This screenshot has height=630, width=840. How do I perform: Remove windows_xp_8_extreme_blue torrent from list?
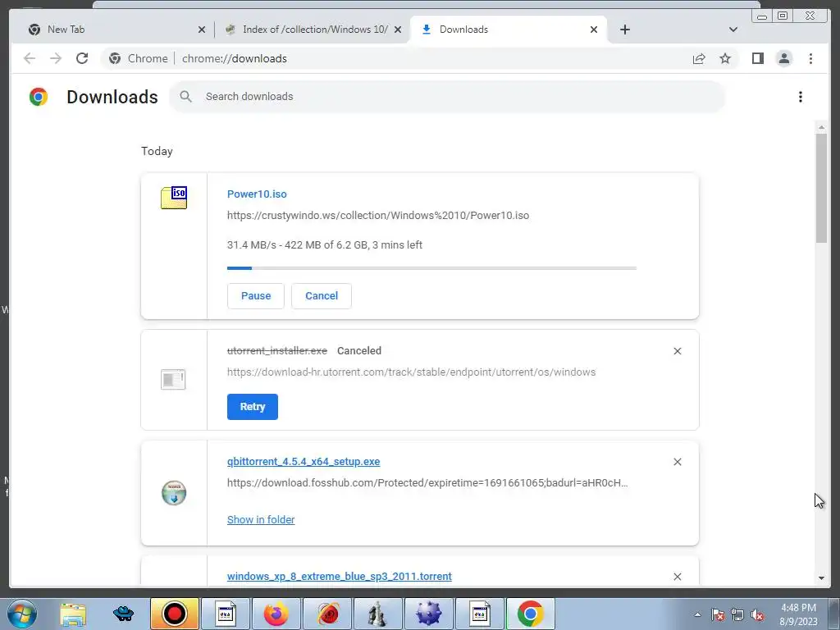pos(677,577)
